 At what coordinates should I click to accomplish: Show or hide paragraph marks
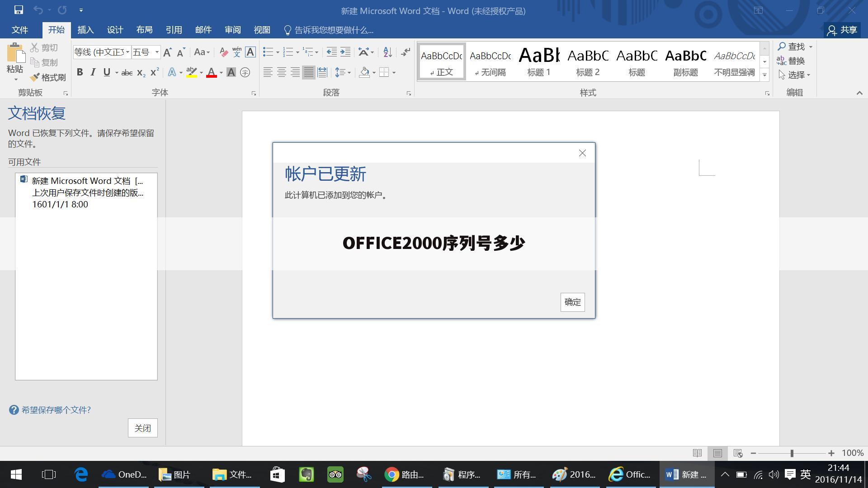pos(406,52)
